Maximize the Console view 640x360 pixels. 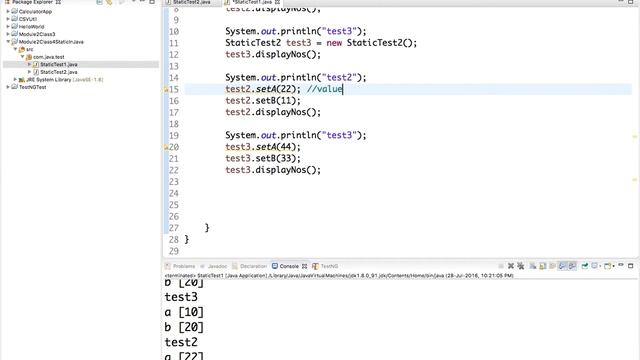[631, 266]
